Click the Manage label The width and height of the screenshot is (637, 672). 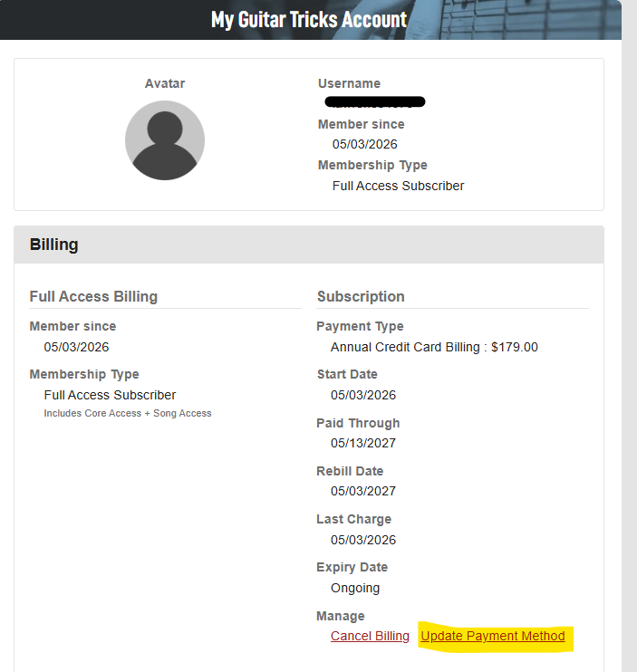(341, 616)
